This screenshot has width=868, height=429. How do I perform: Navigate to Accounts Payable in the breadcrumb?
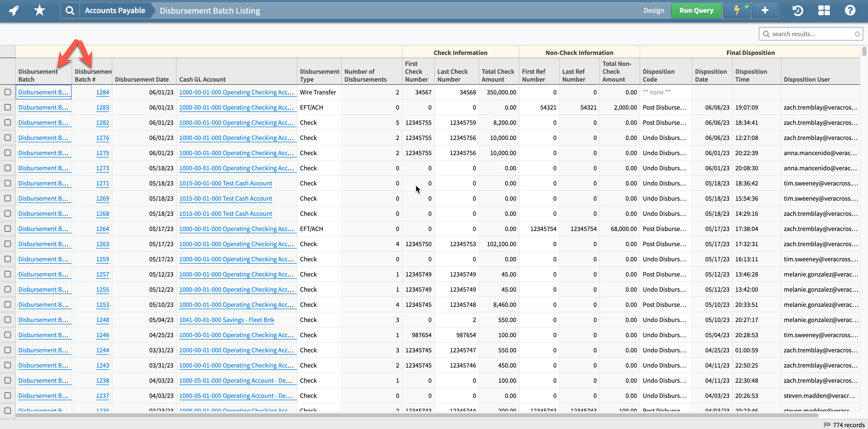[115, 10]
